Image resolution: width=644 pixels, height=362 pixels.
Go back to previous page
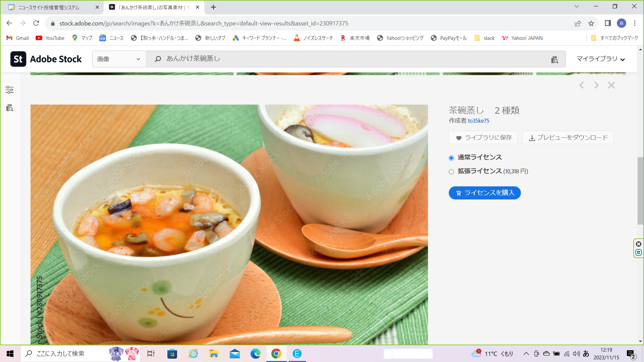coord(9,23)
